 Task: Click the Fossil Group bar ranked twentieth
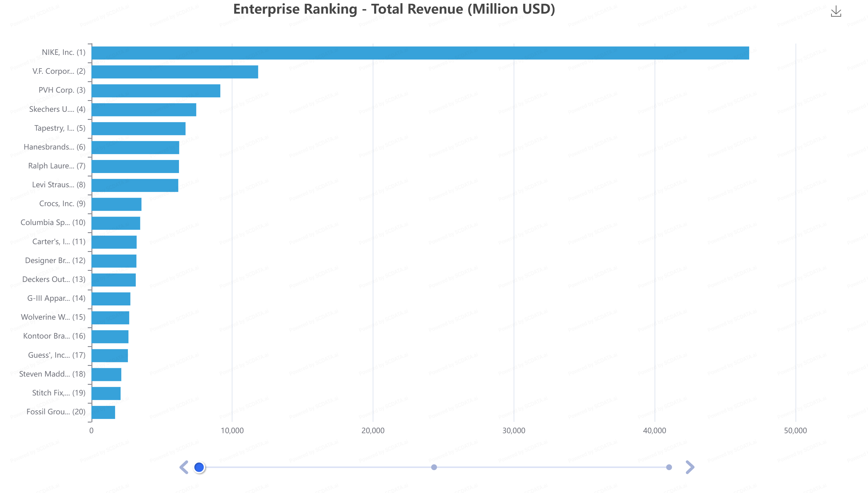point(103,412)
